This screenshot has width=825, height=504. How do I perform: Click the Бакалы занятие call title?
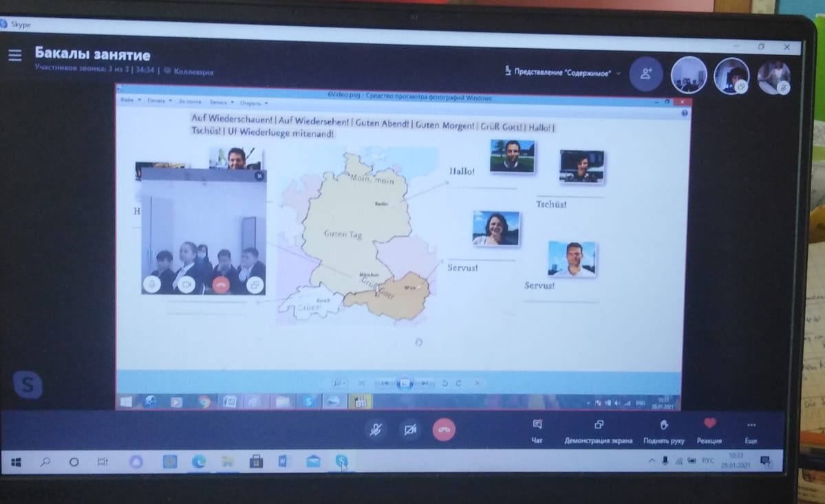92,54
